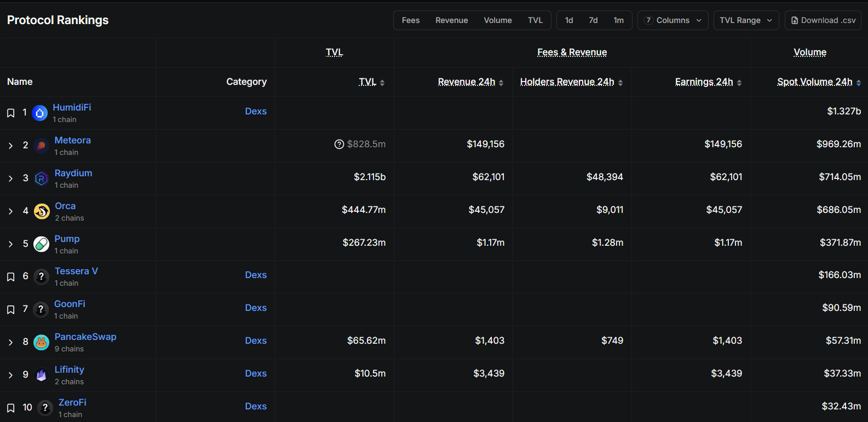Open the Columns dropdown
The height and width of the screenshot is (422, 868).
pos(672,20)
